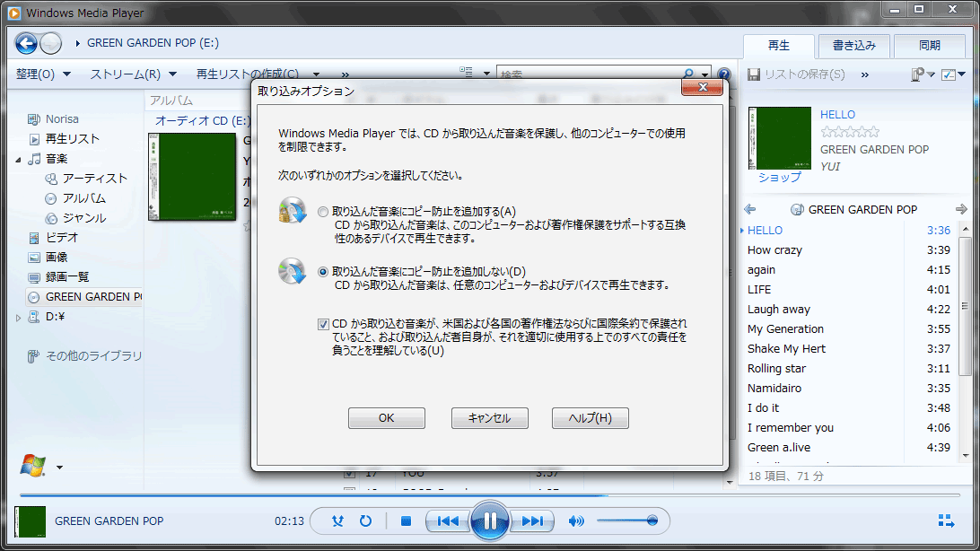Viewport: 980px width, 551px height.
Task: Rate HELLO with star rating
Action: click(x=850, y=132)
